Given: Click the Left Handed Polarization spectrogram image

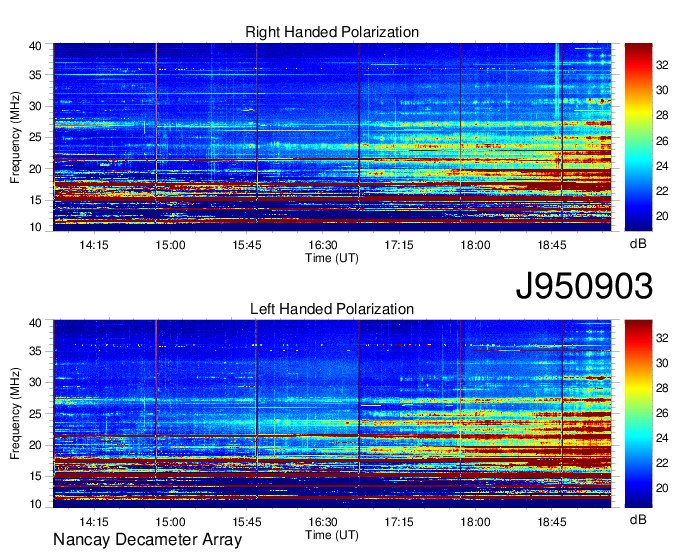Looking at the screenshot, I should (x=332, y=414).
